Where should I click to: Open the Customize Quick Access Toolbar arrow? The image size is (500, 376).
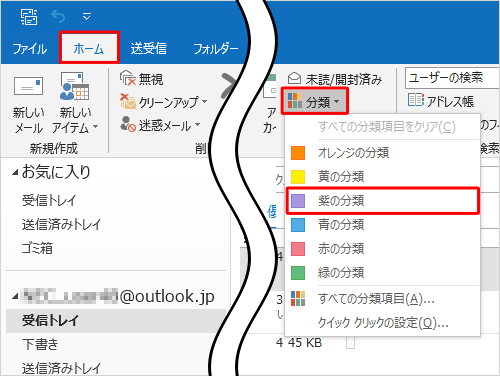pyautogui.click(x=87, y=16)
